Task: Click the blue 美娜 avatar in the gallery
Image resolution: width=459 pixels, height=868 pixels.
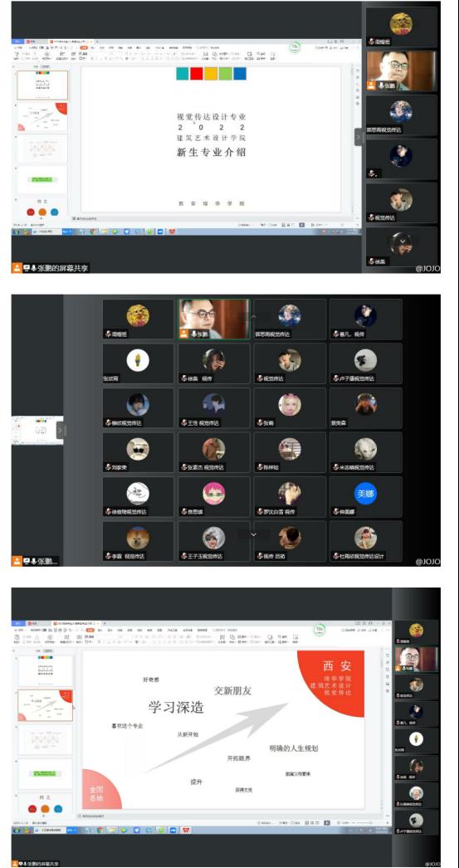Action: click(365, 493)
